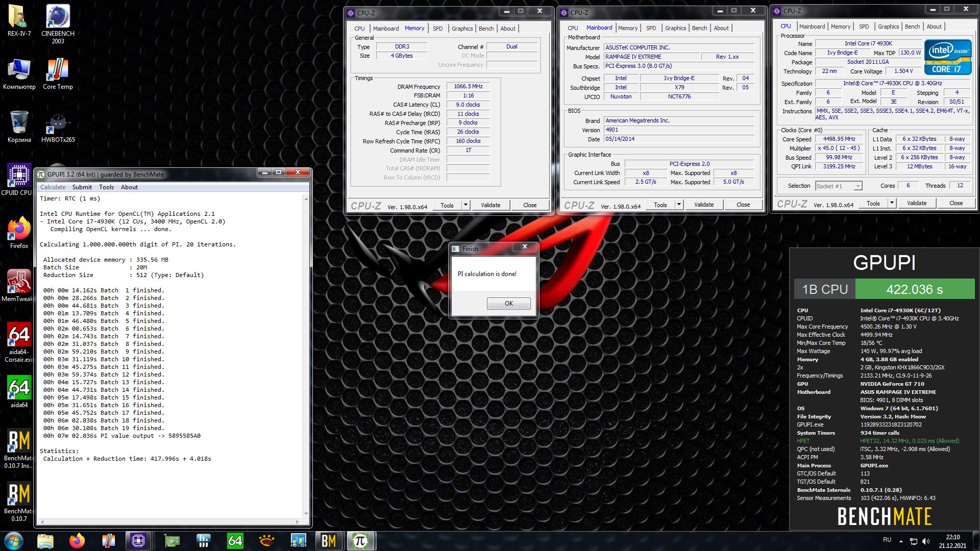Switch to CPU-Z taskbar icon
Screen dimensions: 980x551
(x=138, y=541)
